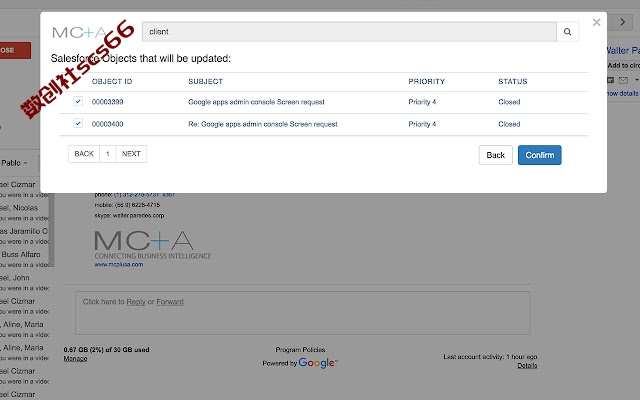
Task: Click the MC+A logo in the dialog header
Action: click(x=79, y=32)
